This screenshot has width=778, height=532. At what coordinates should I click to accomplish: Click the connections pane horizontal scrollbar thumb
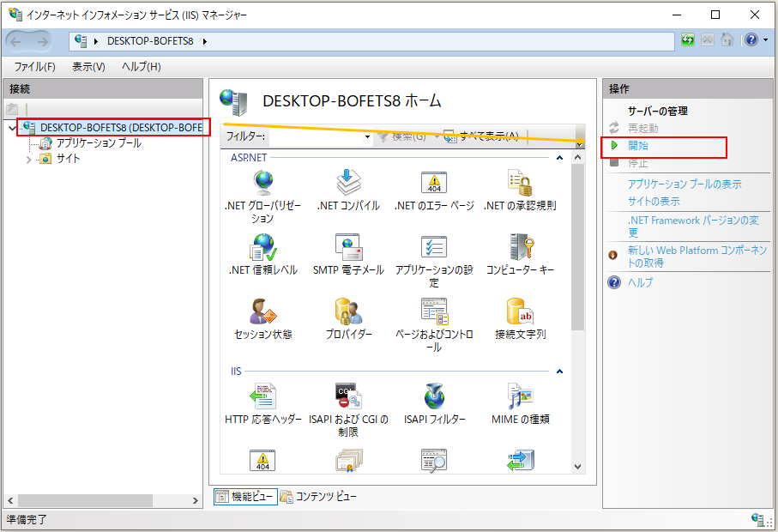[85, 501]
